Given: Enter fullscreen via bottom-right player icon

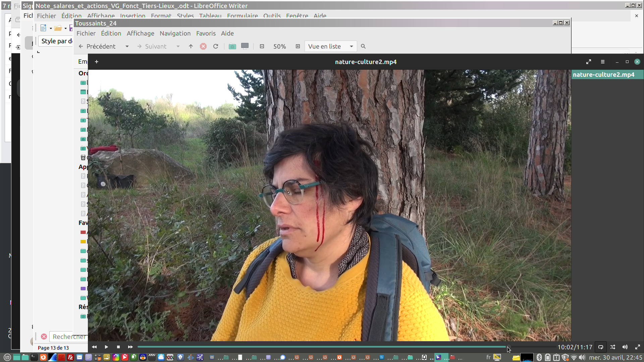Looking at the screenshot, I should pos(637,347).
